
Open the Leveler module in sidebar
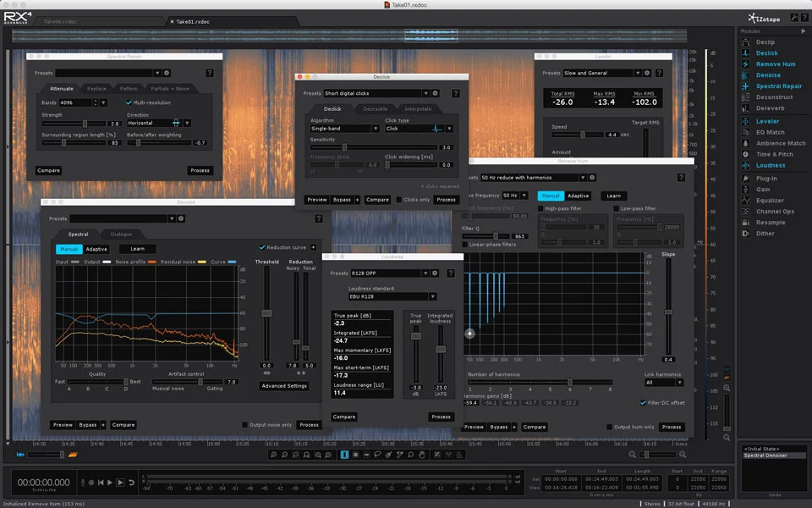click(767, 121)
